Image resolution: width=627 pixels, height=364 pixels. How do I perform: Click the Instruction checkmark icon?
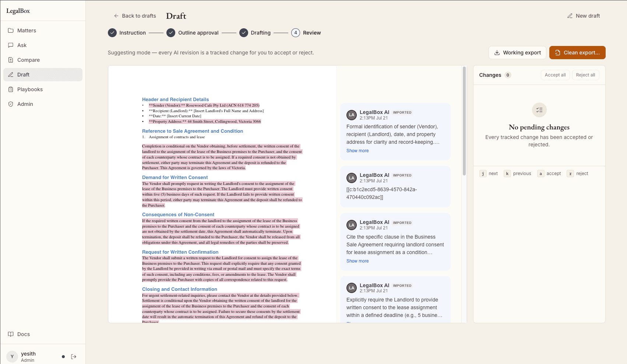tap(112, 33)
